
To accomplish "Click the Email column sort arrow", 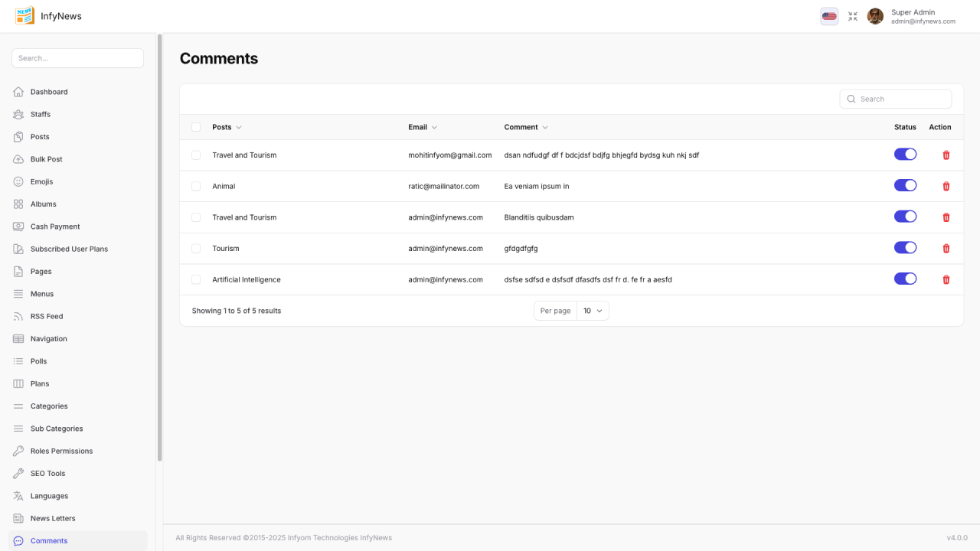I will [434, 128].
